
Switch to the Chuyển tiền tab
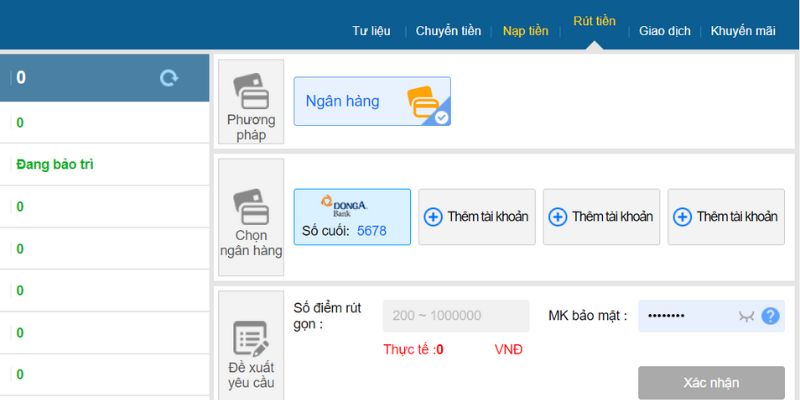coord(448,31)
